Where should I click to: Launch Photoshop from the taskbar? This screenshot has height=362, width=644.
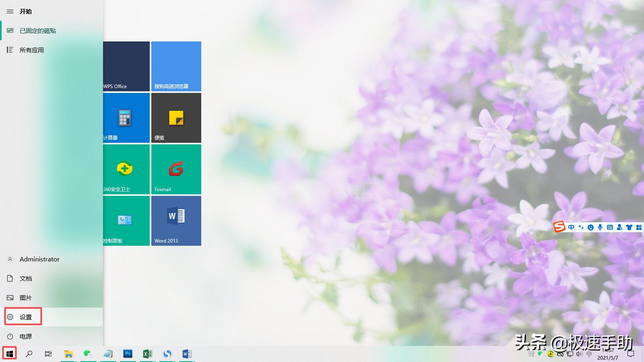click(128, 354)
